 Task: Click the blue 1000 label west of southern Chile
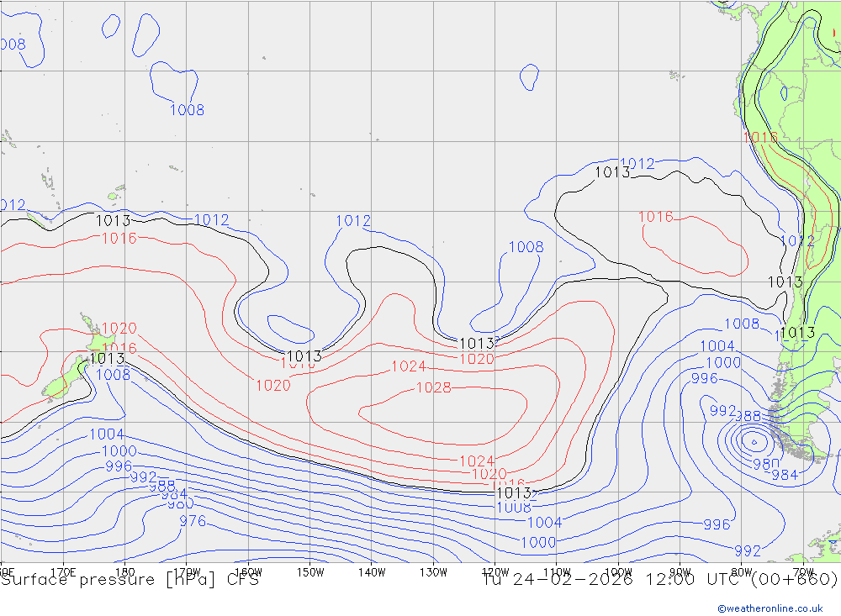point(723,362)
